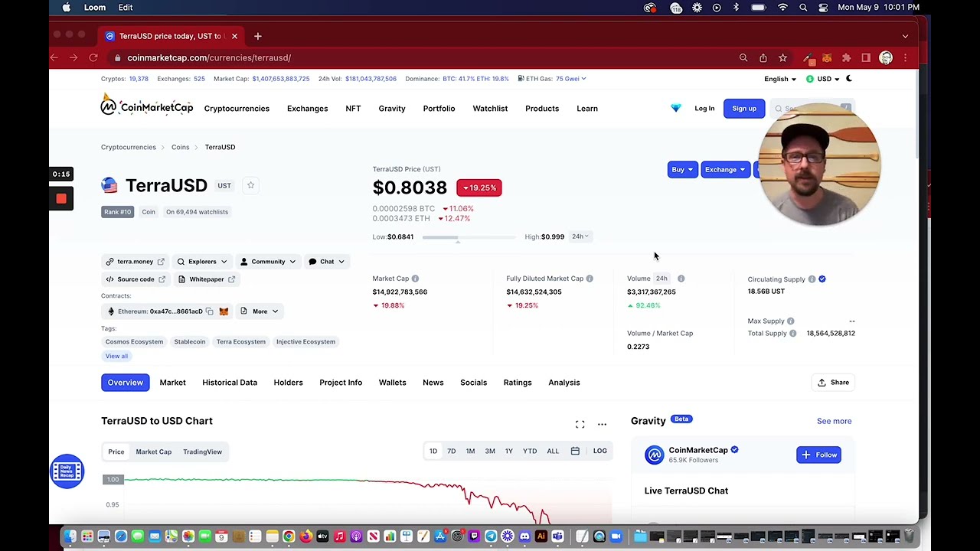The height and width of the screenshot is (551, 980).
Task: Open the chart three-dot options menu
Action: coord(602,424)
